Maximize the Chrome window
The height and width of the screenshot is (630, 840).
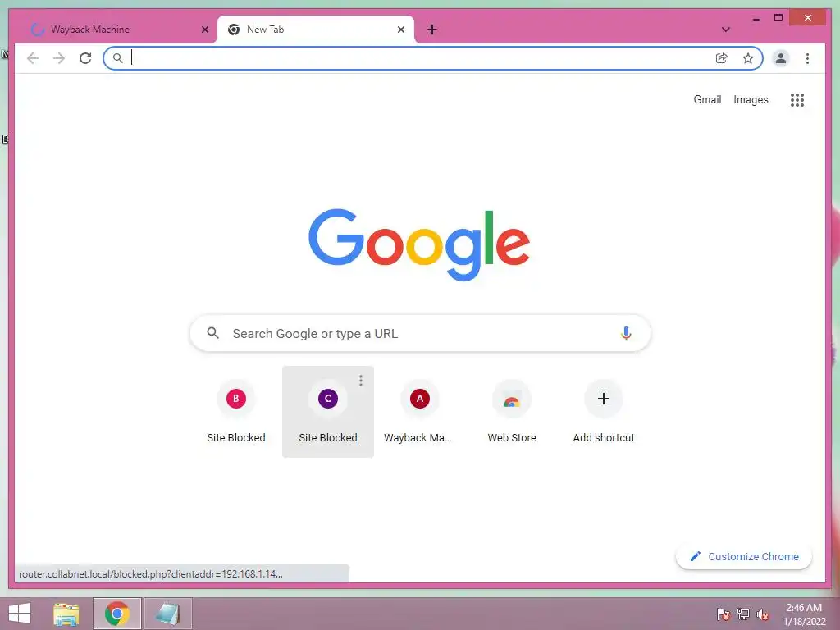click(778, 18)
